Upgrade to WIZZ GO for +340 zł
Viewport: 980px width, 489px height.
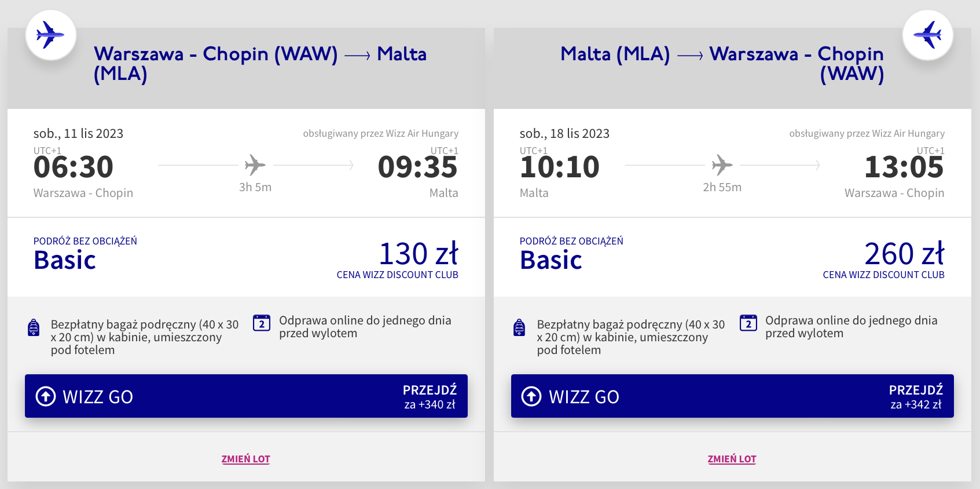pos(246,396)
